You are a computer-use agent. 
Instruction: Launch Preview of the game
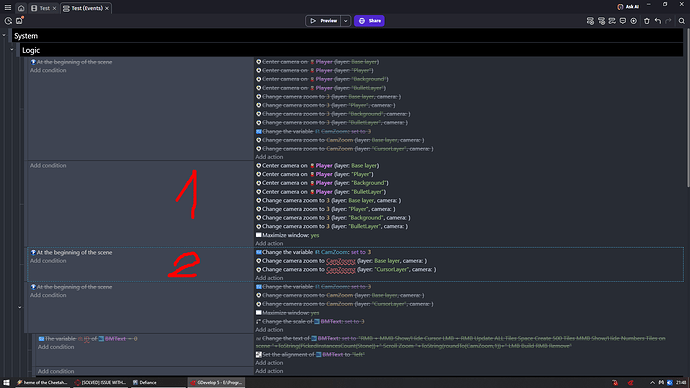(x=323, y=21)
